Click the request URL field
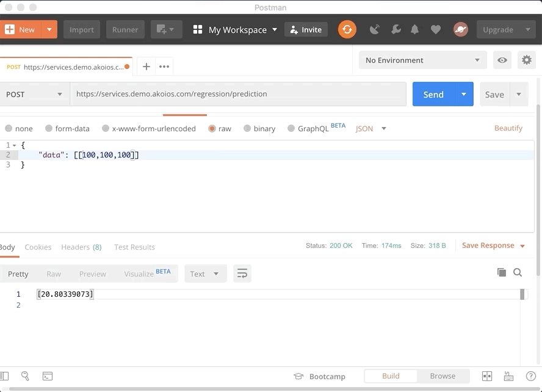The height and width of the screenshot is (392, 542). point(238,94)
